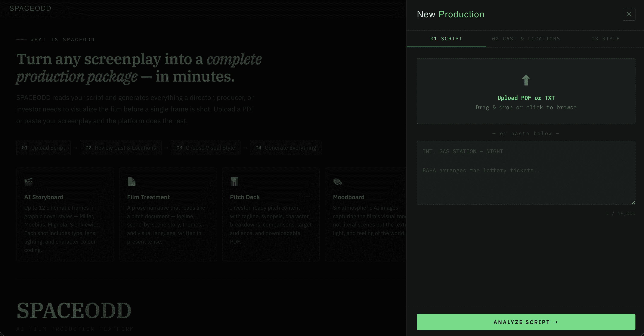Click the large SPACEODD footer wordmark

tap(74, 311)
